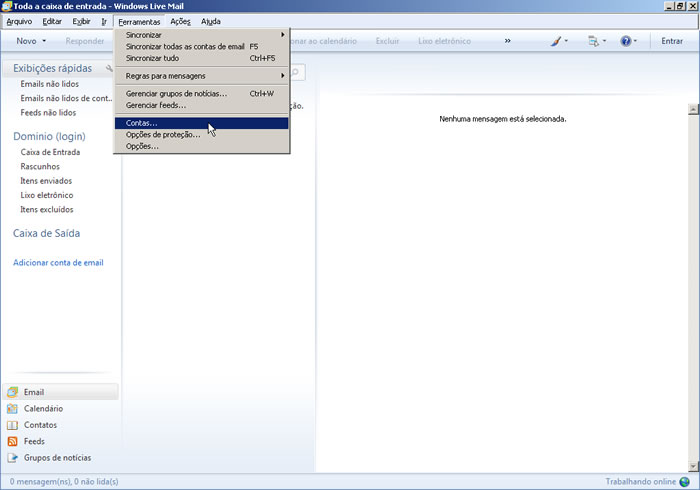Open the Itens enviados folder

[x=46, y=181]
